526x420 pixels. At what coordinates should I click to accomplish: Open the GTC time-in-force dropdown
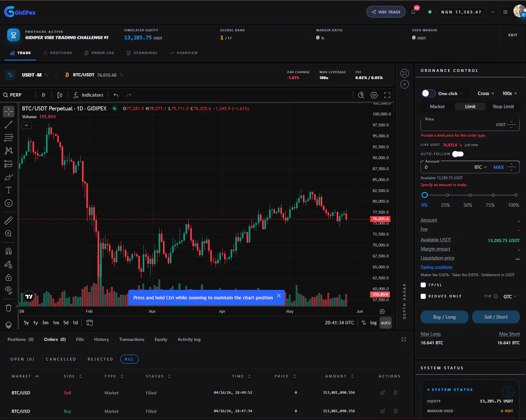[x=510, y=296]
